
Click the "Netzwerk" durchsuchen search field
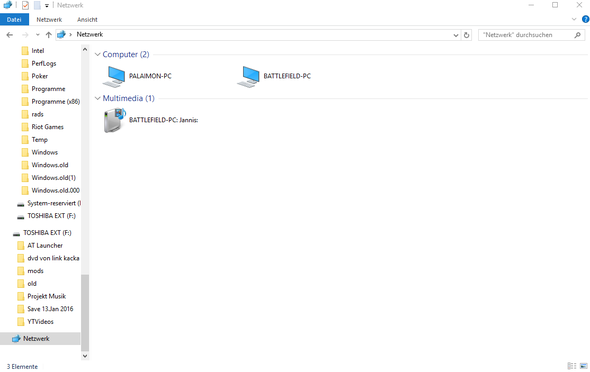[x=527, y=35]
